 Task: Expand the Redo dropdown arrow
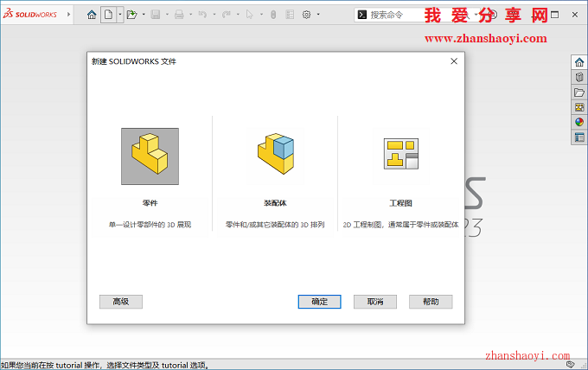pyautogui.click(x=238, y=15)
